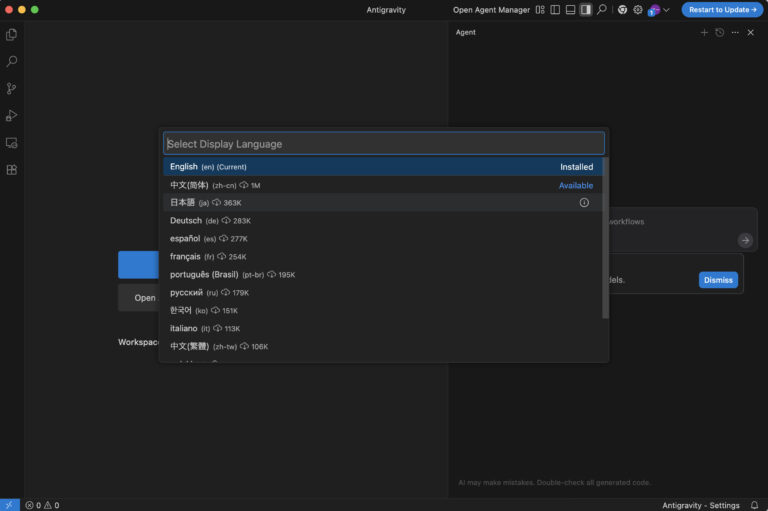Open the Remote Explorer view

click(12, 143)
